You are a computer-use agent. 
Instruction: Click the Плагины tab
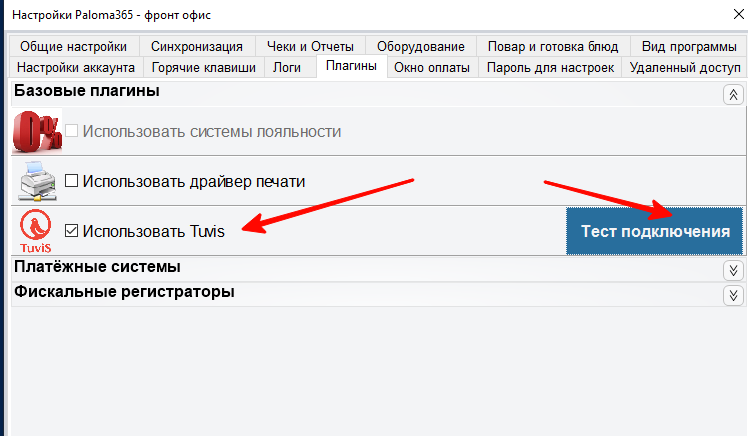(x=351, y=66)
